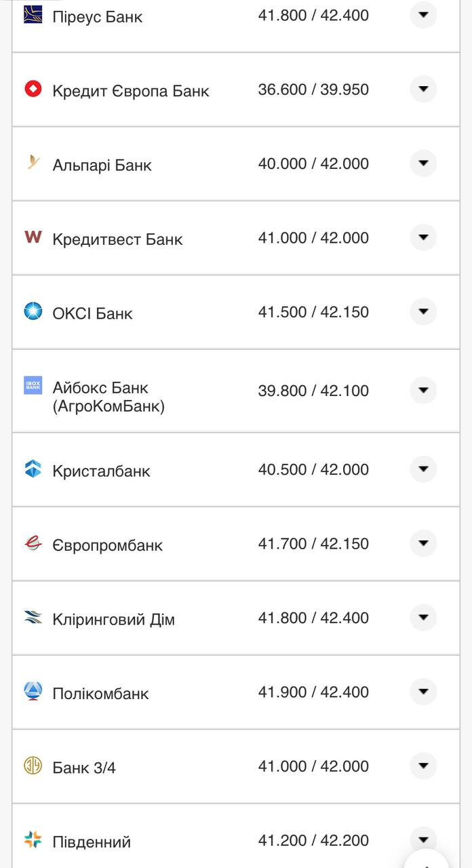Select the Кліринговий Дім bird logo
Image resolution: width=472 pixels, height=868 pixels.
pyautogui.click(x=32, y=618)
